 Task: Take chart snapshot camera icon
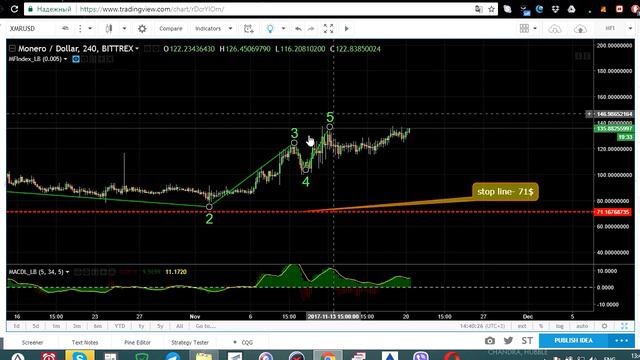click(x=490, y=341)
